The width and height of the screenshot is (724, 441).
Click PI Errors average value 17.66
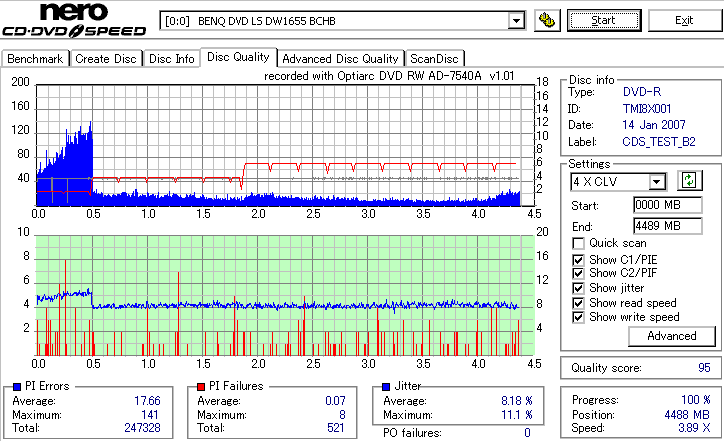point(147,401)
